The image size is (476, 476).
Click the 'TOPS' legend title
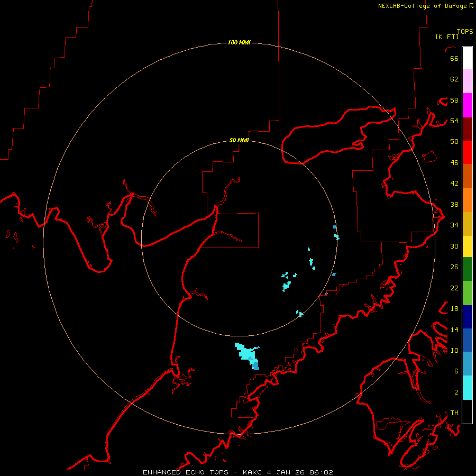tap(465, 32)
